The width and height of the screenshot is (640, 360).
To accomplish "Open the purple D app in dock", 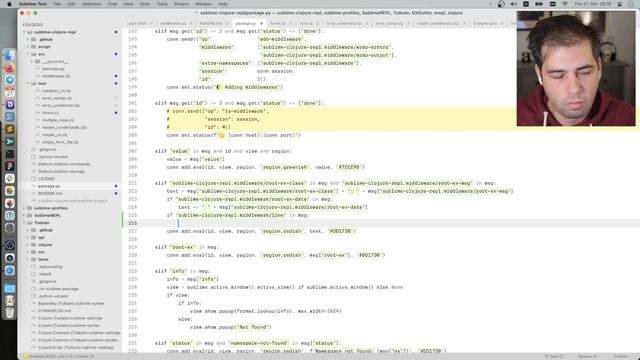I will [10, 105].
